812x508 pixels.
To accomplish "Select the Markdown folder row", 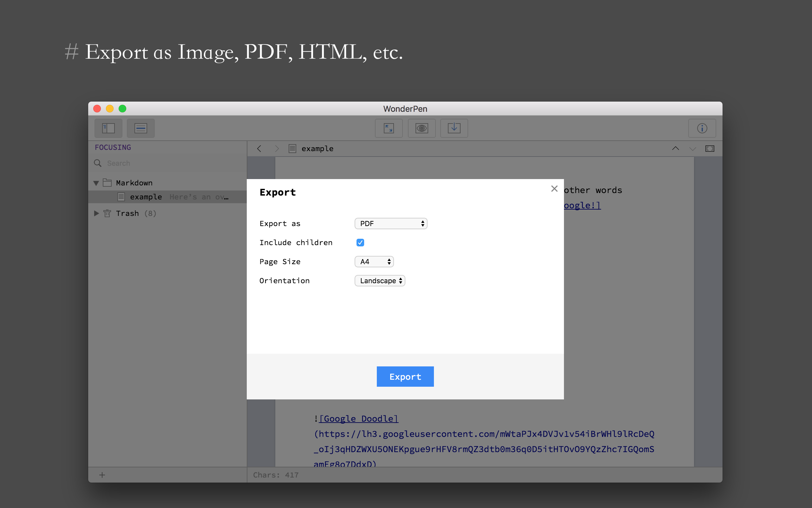I will pos(167,183).
